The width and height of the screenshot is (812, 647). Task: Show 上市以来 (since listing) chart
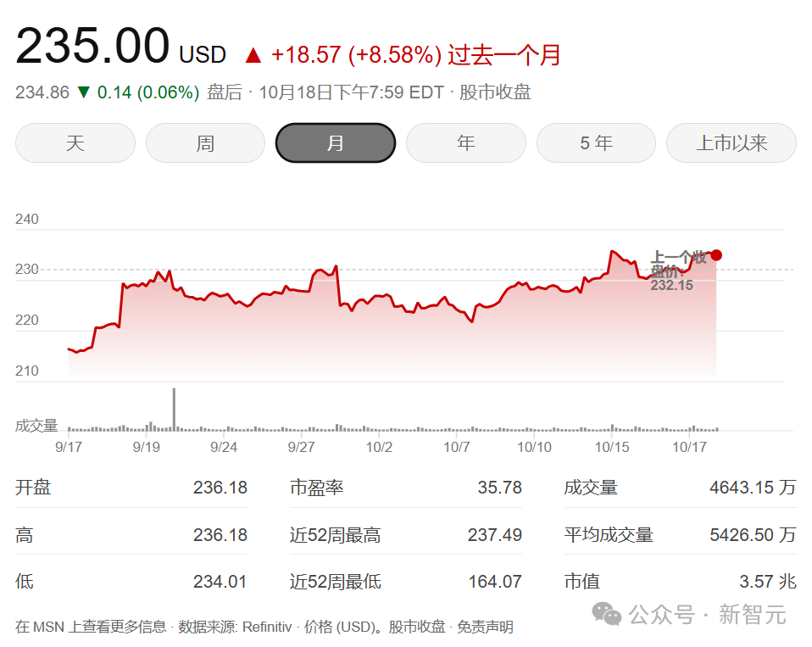(731, 143)
